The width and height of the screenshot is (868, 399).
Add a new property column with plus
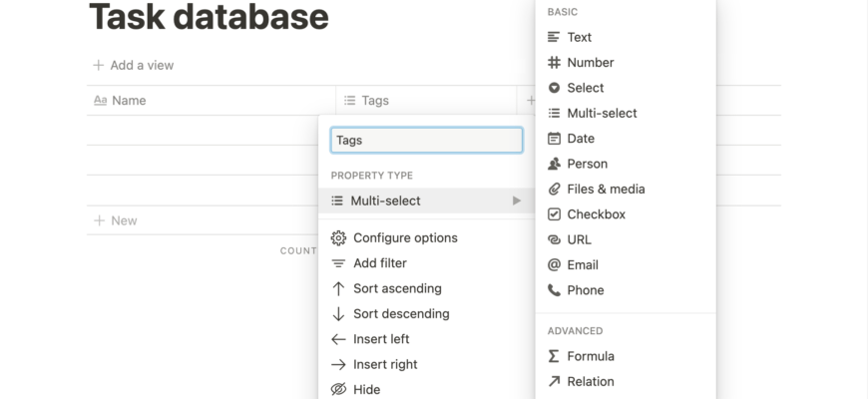pos(531,101)
